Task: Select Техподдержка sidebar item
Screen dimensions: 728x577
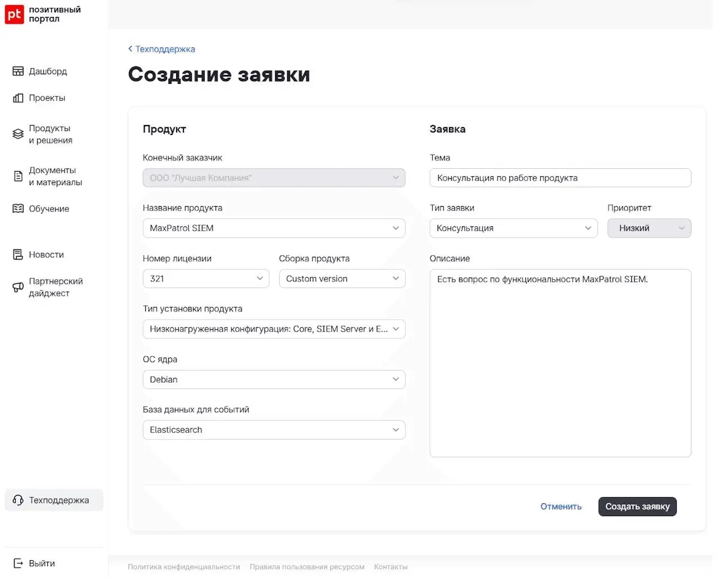Action: (x=54, y=500)
